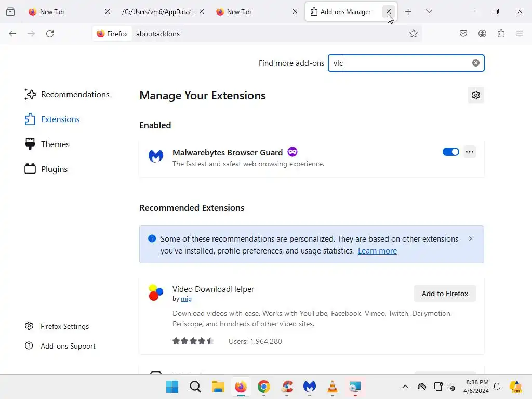Click the Video DownloadHelper colored balls icon
Viewport: 532px width, 399px height.
(x=156, y=292)
